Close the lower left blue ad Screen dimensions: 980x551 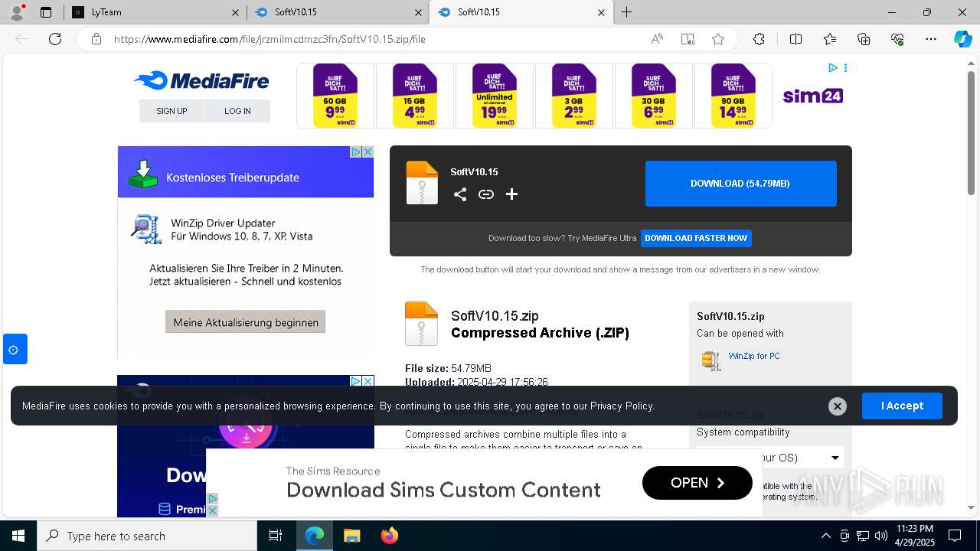click(368, 380)
